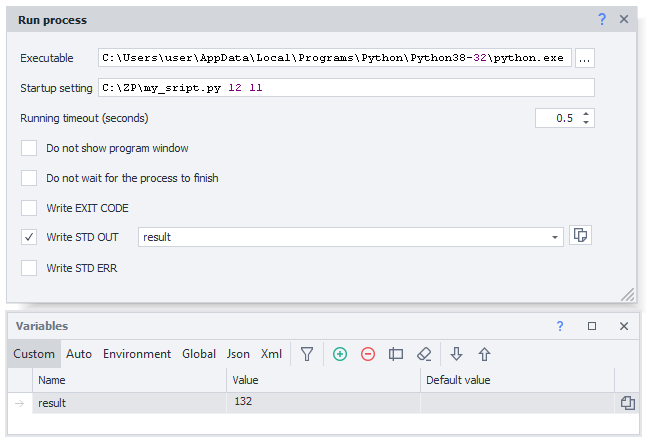Open the Global variables tab
Image resolution: width=648 pixels, height=440 pixels.
(x=199, y=354)
